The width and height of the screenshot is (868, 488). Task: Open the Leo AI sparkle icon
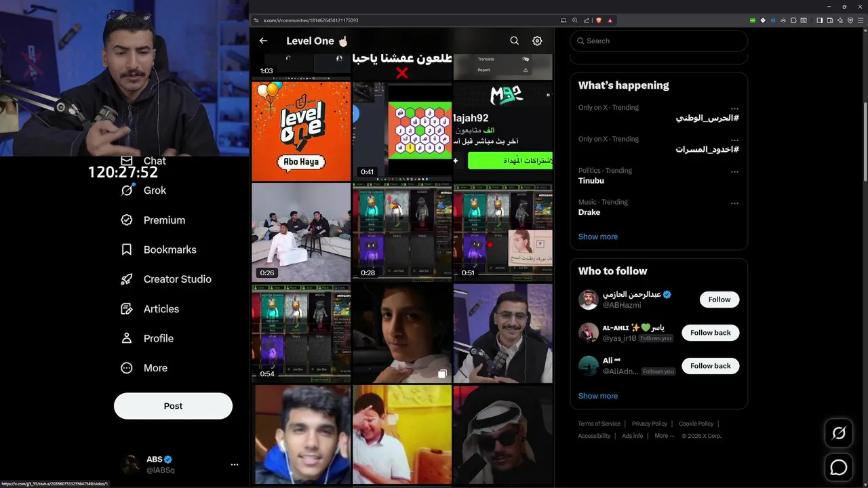[840, 20]
